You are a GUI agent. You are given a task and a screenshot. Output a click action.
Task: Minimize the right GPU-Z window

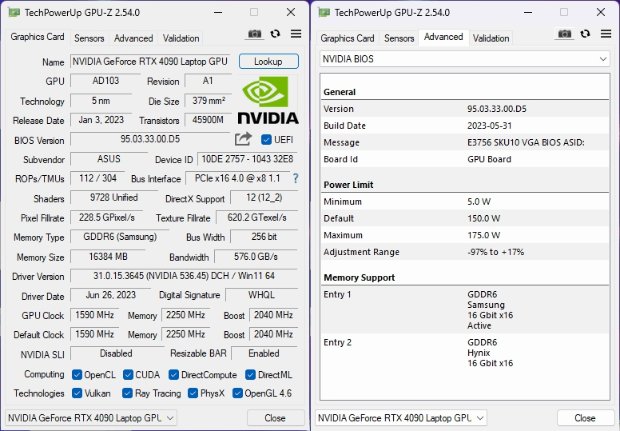(x=528, y=12)
